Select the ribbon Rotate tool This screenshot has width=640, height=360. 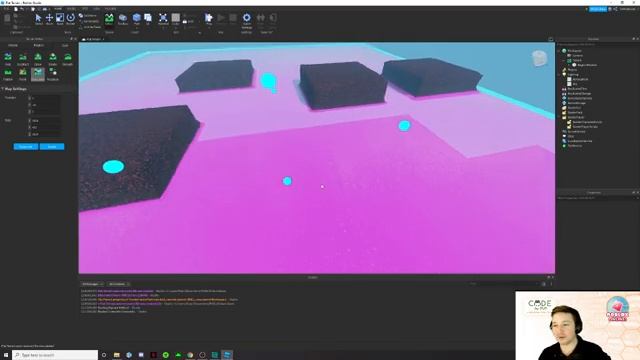(70, 19)
